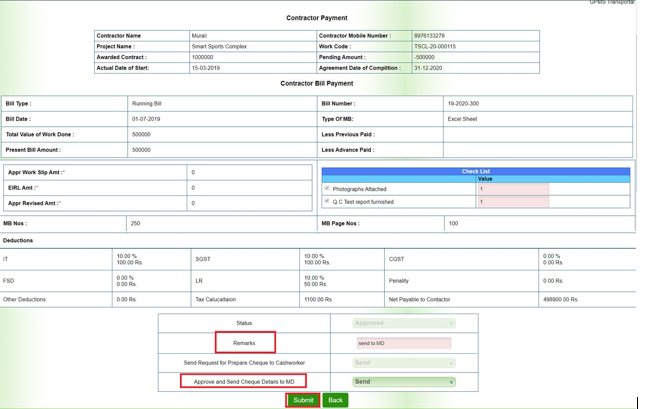The height and width of the screenshot is (409, 645).
Task: Open Send Request for Prepare Cheque dropdown
Action: point(404,363)
